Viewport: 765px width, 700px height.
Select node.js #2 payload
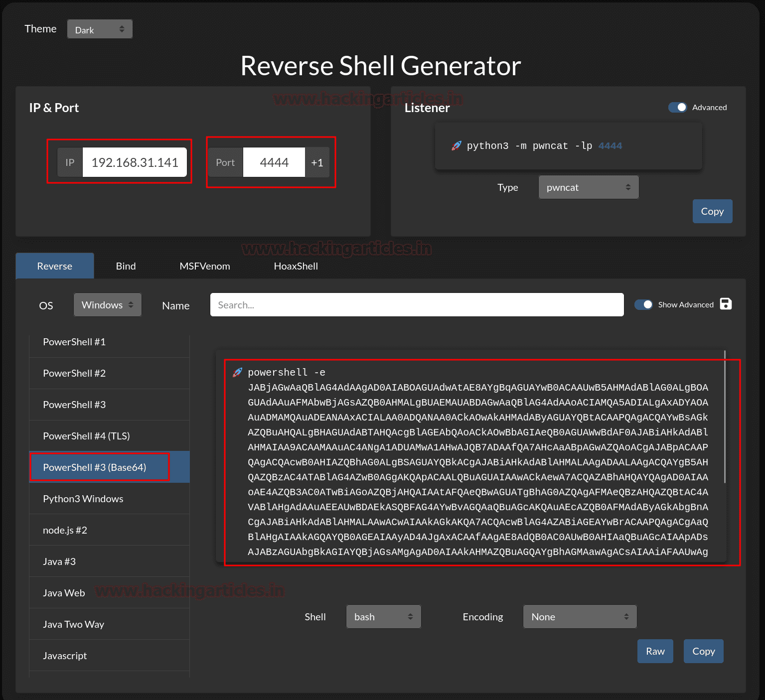tap(110, 530)
